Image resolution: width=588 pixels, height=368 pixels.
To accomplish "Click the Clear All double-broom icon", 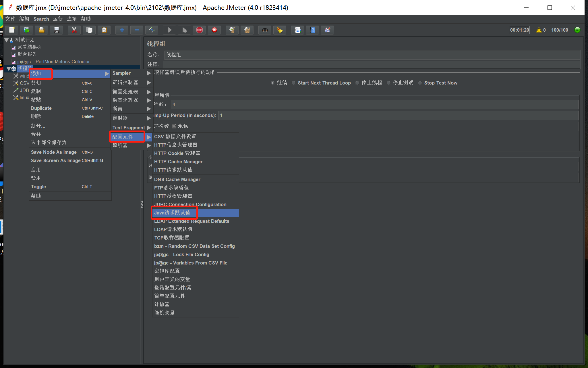I will tap(247, 30).
